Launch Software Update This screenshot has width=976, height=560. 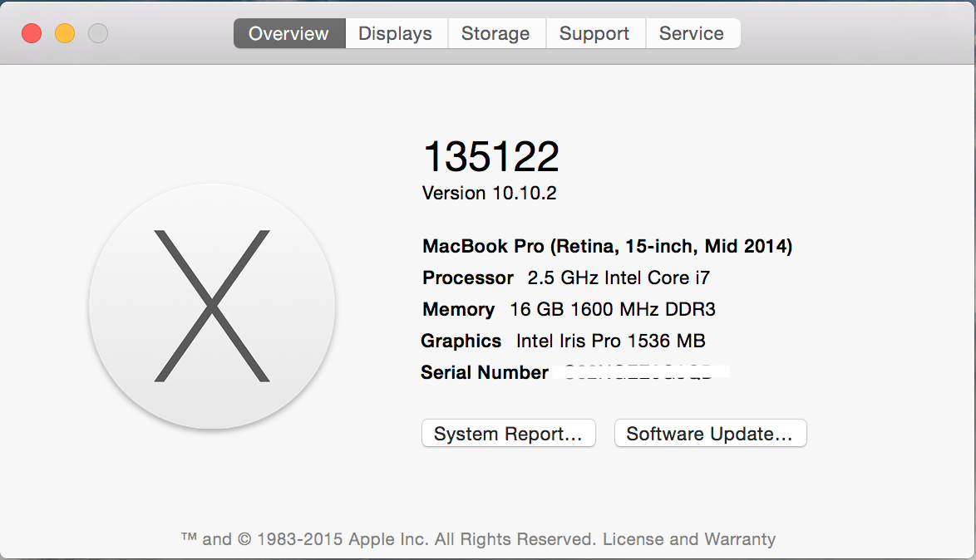[710, 433]
